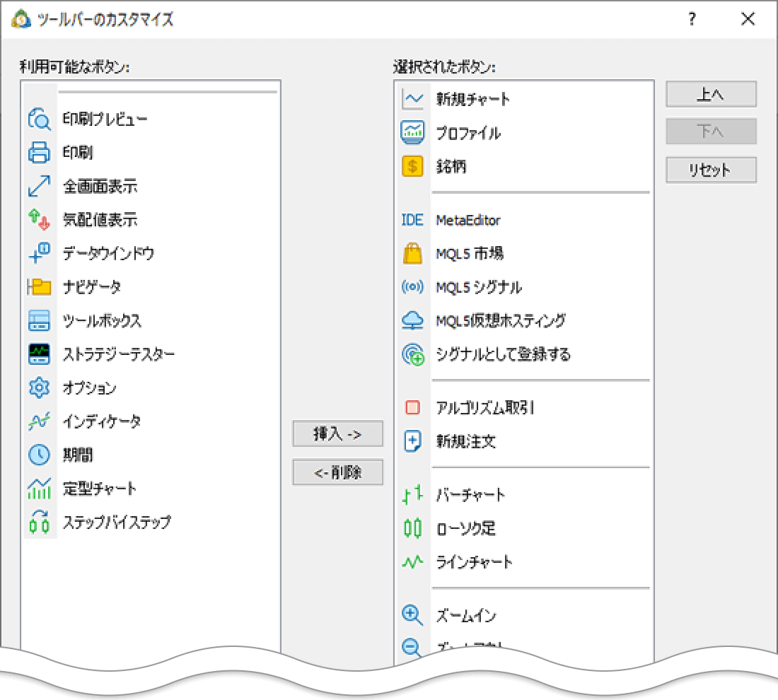Click the 挿入 -> button
Screen dimensions: 778x700
(338, 433)
